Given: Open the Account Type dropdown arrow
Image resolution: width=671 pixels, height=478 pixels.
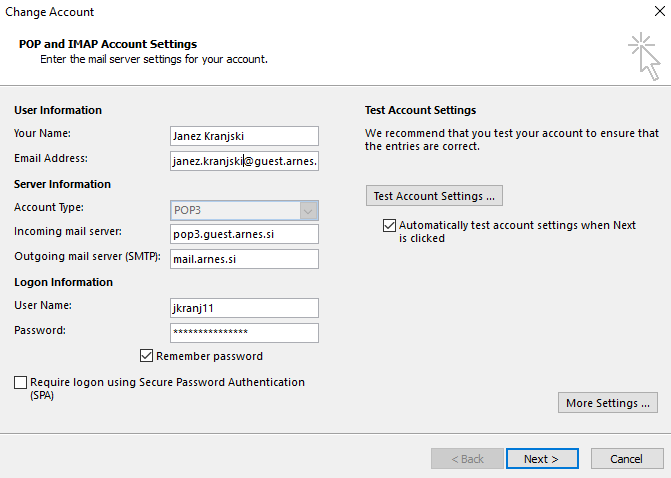Looking at the screenshot, I should tap(308, 211).
